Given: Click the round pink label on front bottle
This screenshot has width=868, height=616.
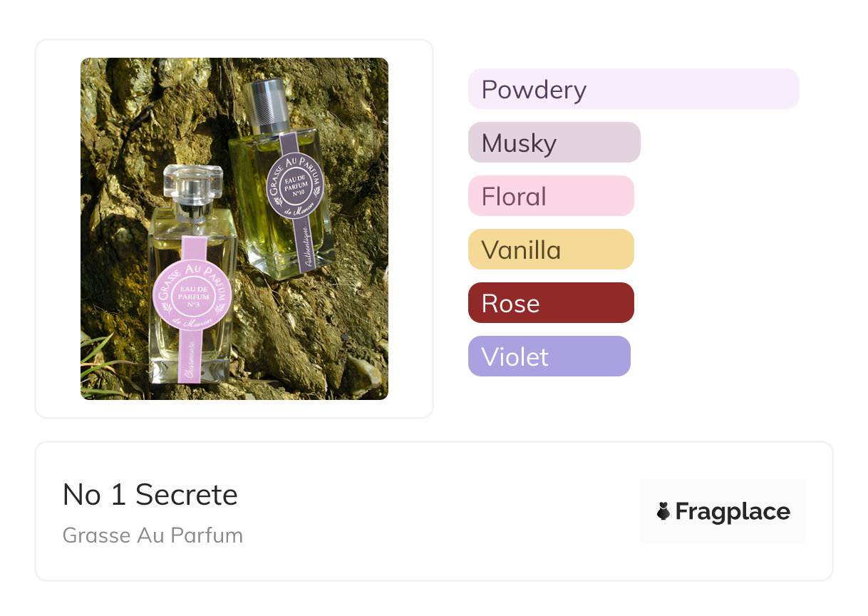Looking at the screenshot, I should click(x=192, y=294).
